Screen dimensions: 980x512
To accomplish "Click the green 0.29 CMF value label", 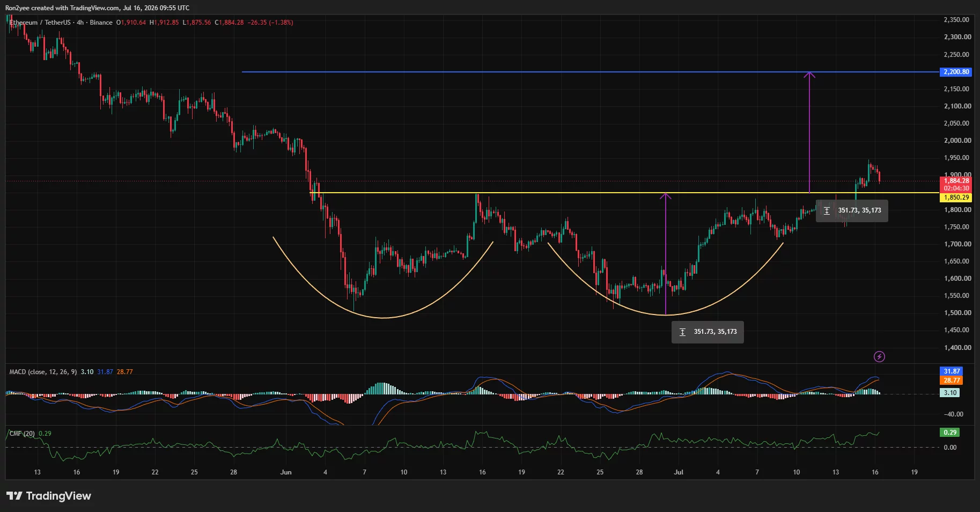I will point(950,433).
